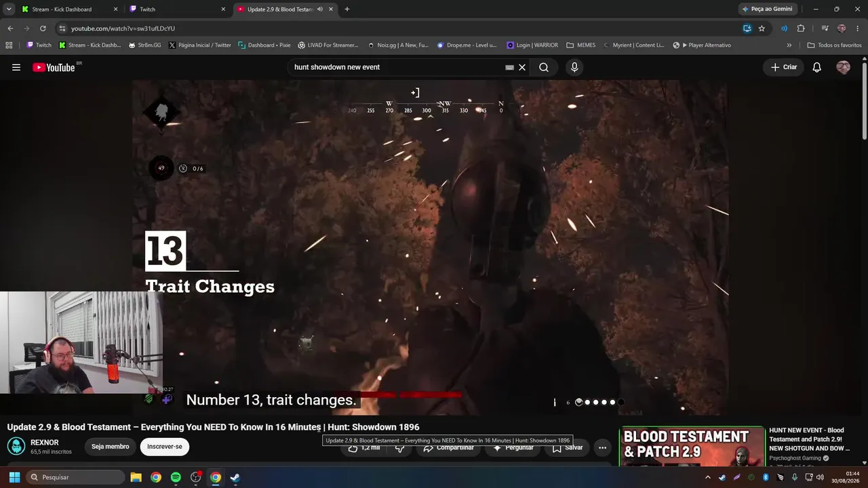Open Drope.me bookmark
Image resolution: width=868 pixels, height=488 pixels.
click(467, 45)
